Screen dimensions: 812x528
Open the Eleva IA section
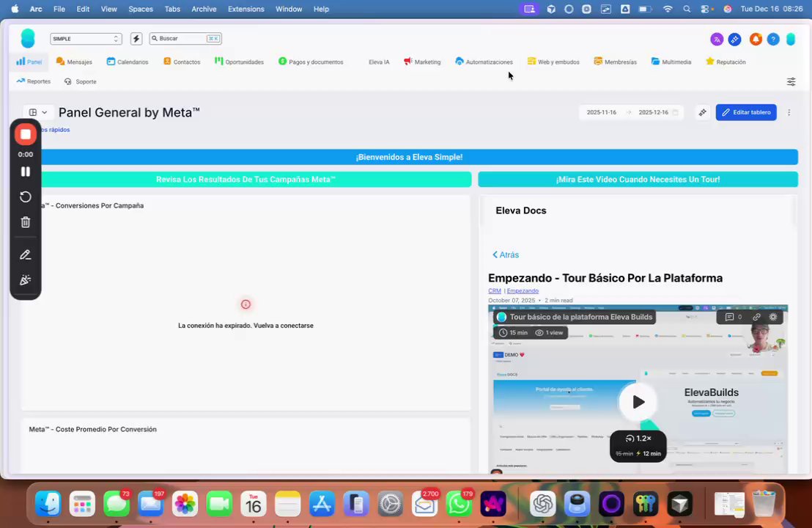379,62
